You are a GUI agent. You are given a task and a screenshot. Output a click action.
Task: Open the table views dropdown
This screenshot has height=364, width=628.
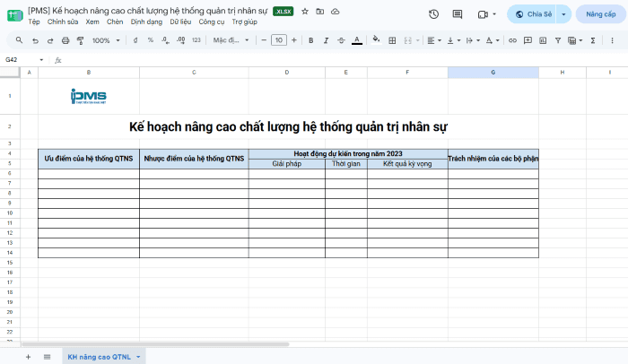point(575,40)
